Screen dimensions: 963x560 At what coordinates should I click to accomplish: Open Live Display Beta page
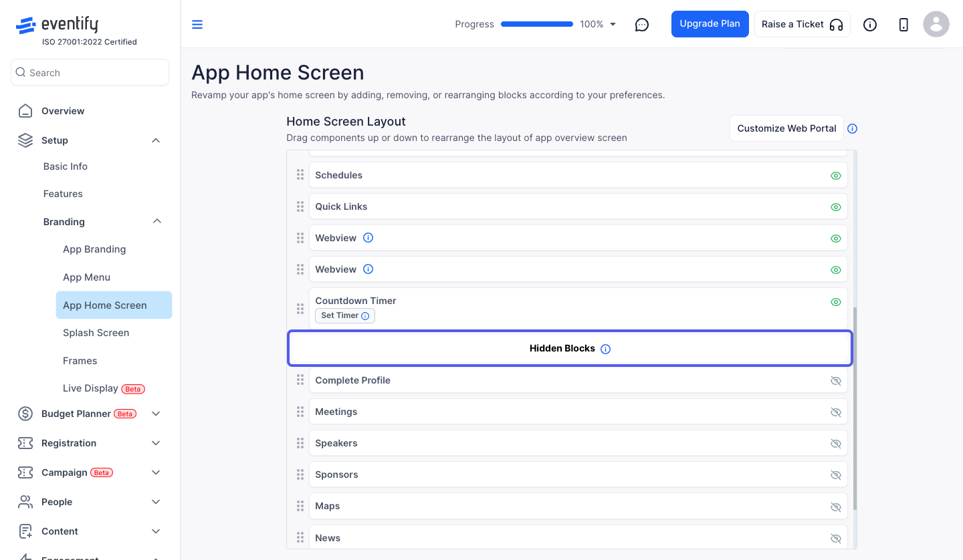(104, 388)
